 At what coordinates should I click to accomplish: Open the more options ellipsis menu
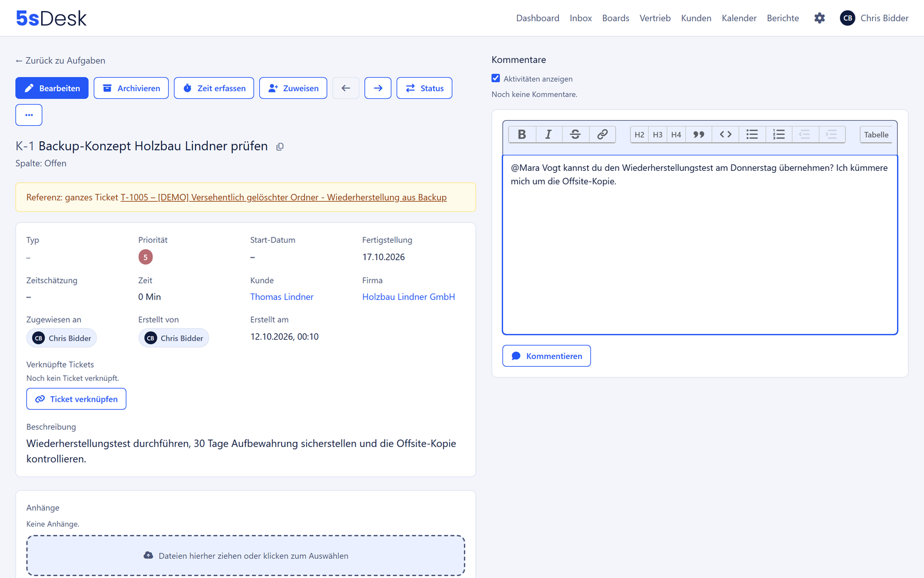[29, 115]
